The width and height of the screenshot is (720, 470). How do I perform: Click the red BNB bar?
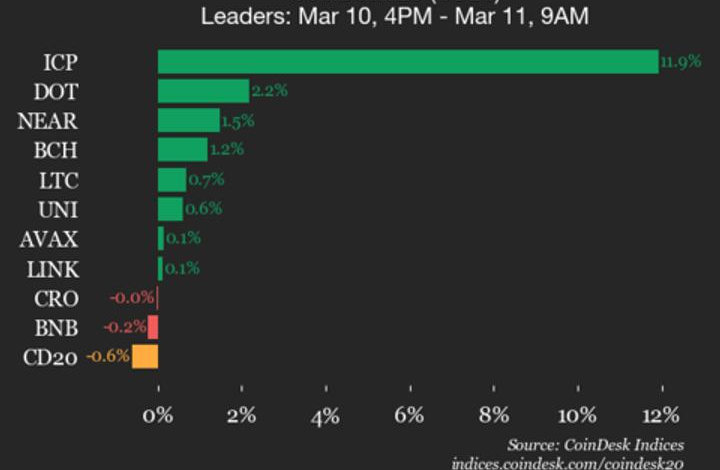tap(153, 327)
